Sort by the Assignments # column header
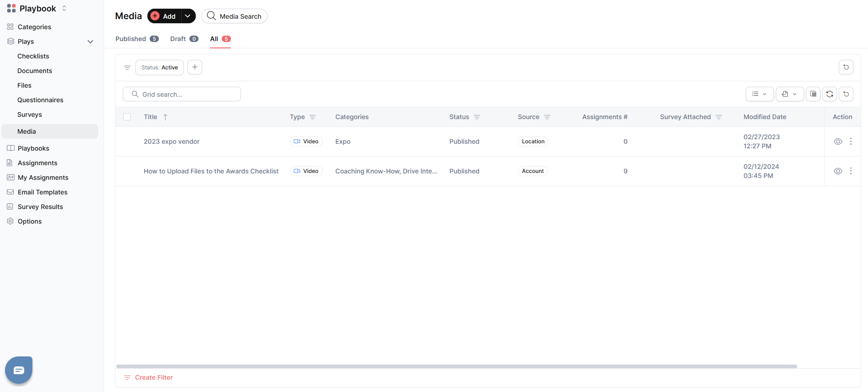This screenshot has height=392, width=868. tap(605, 117)
